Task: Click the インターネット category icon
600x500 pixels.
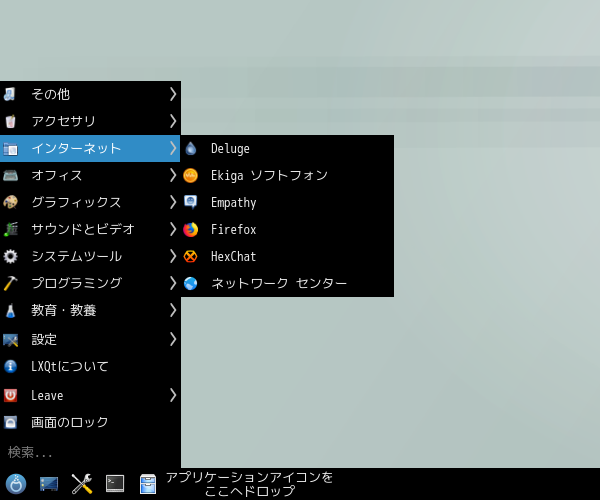Action: pos(10,148)
